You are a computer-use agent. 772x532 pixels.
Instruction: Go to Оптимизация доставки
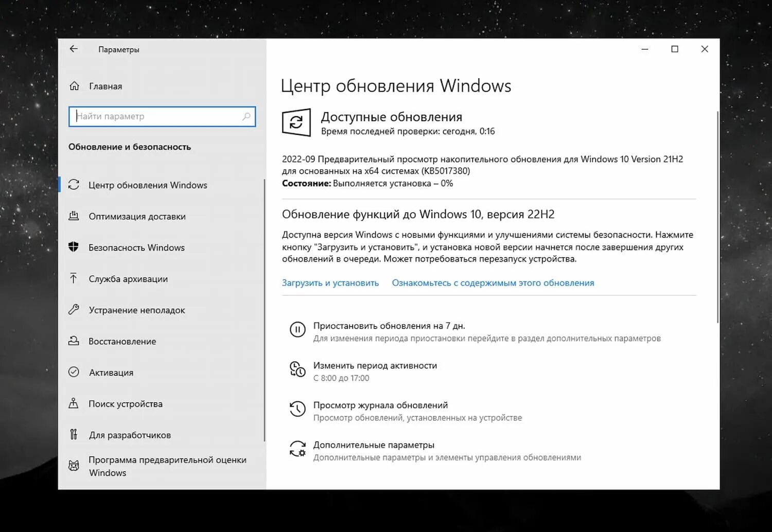[x=137, y=217]
